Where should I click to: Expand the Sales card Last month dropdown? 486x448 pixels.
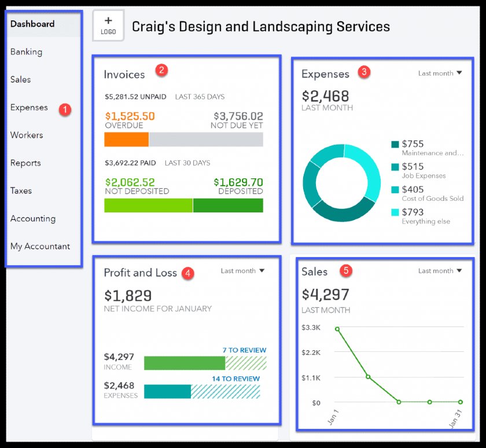(x=440, y=271)
